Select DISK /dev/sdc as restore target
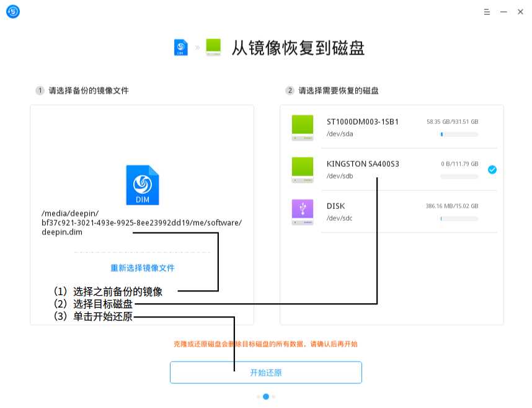532x408 pixels. 384,211
